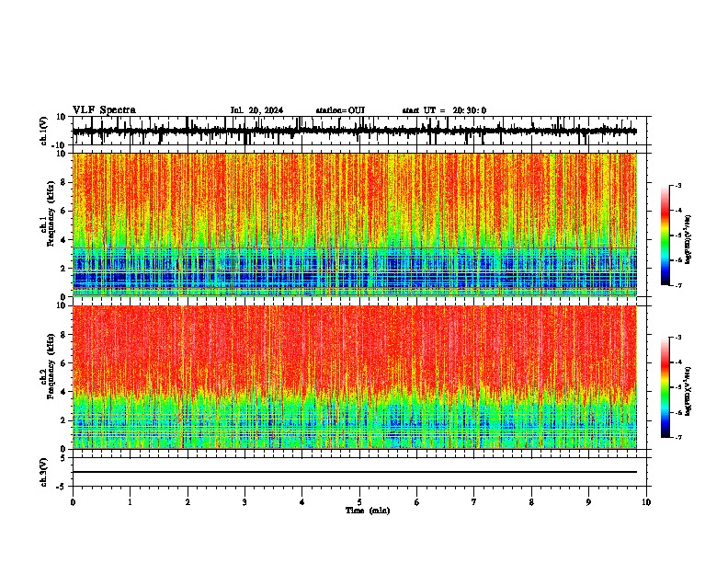Click the 'ch.3(V)' axis label
The width and height of the screenshot is (728, 563).
[44, 473]
